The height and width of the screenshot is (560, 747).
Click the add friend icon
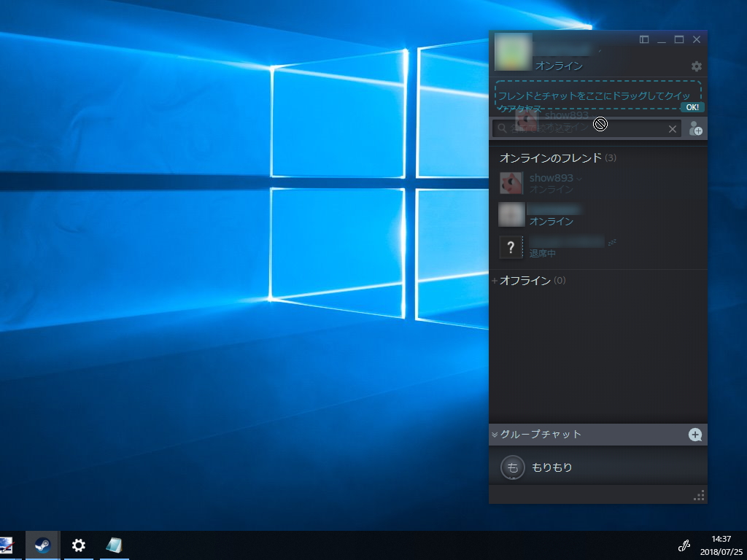[x=696, y=128]
